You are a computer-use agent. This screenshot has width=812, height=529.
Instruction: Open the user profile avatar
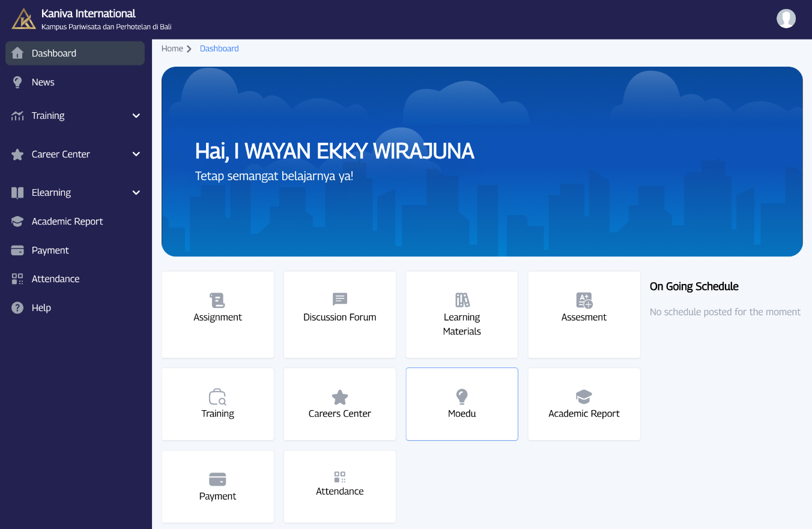click(x=786, y=18)
